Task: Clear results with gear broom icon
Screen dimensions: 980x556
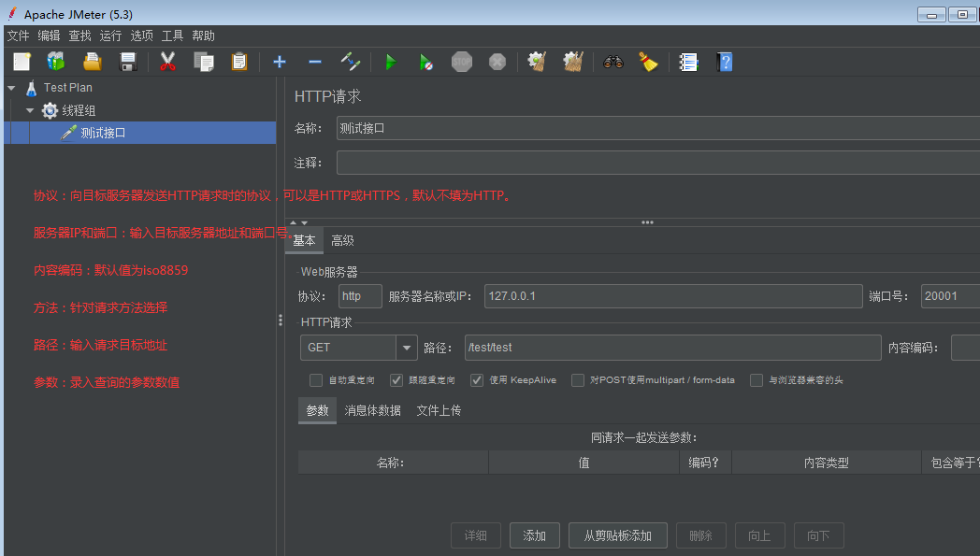Action: click(537, 62)
